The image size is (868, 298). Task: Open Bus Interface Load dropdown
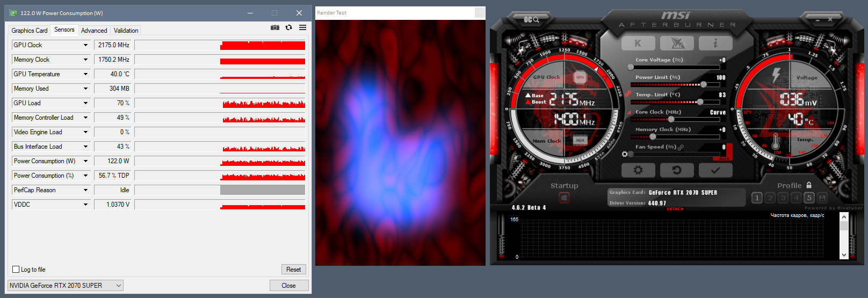click(85, 147)
